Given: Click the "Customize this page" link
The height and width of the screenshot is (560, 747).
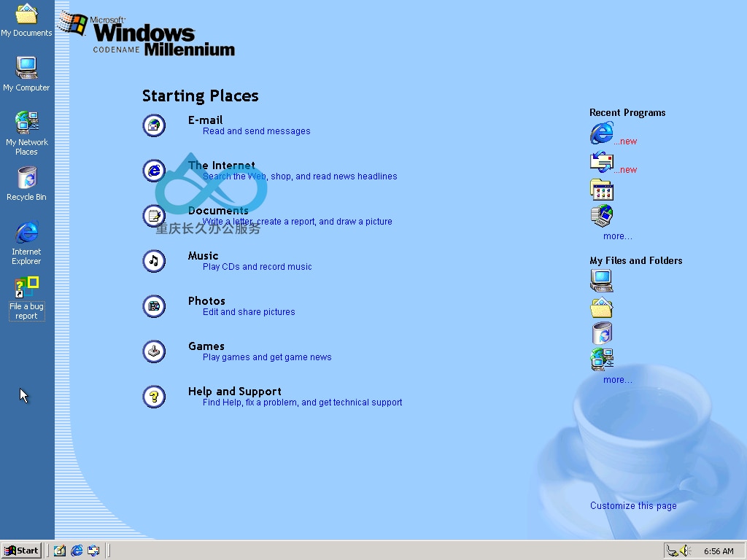Looking at the screenshot, I should [x=633, y=506].
